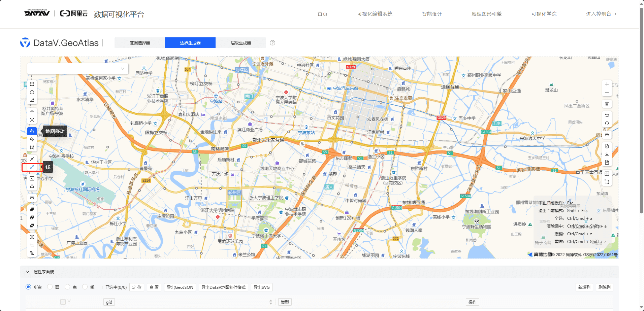Select the 面 radio button
The image size is (644, 311).
(x=50, y=287)
